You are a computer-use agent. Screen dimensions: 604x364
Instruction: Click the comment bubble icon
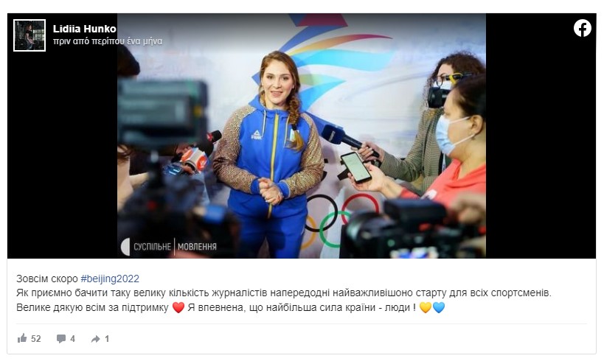(x=61, y=339)
